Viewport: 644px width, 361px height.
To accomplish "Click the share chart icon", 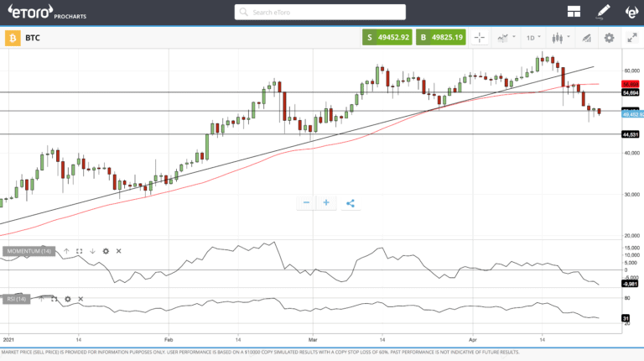I will (350, 202).
